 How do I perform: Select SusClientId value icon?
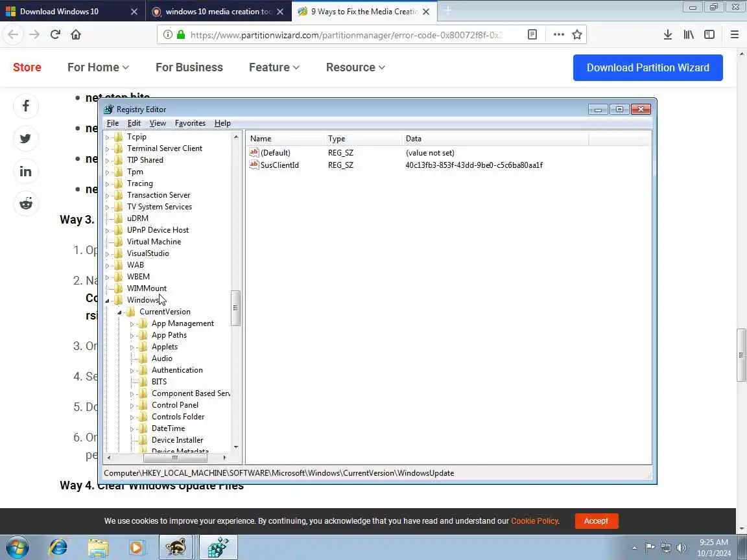pyautogui.click(x=254, y=165)
